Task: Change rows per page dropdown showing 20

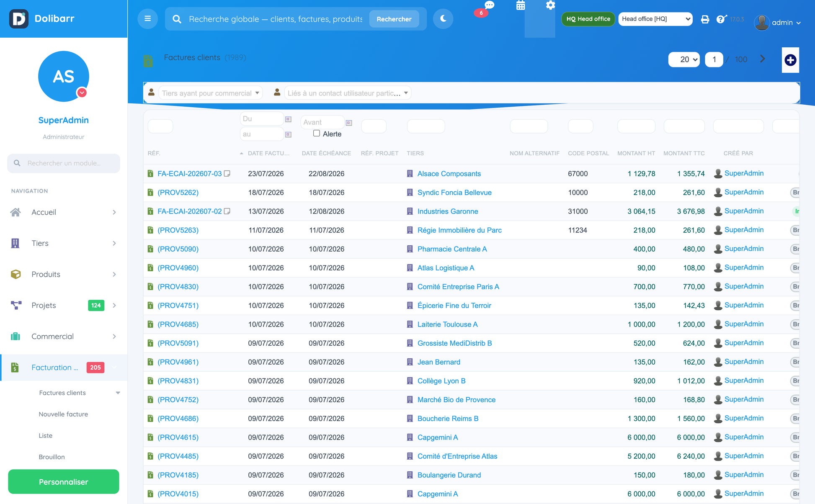Action: (684, 59)
